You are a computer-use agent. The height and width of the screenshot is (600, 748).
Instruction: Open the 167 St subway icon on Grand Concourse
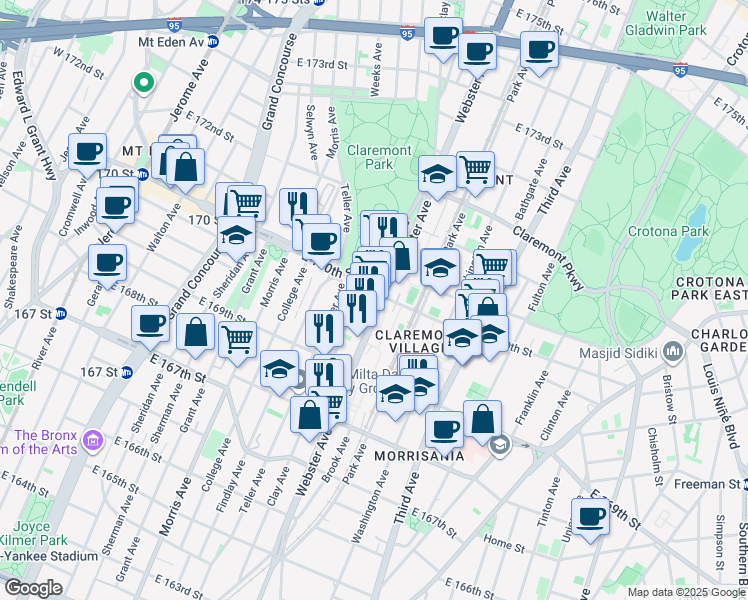pyautogui.click(x=127, y=372)
